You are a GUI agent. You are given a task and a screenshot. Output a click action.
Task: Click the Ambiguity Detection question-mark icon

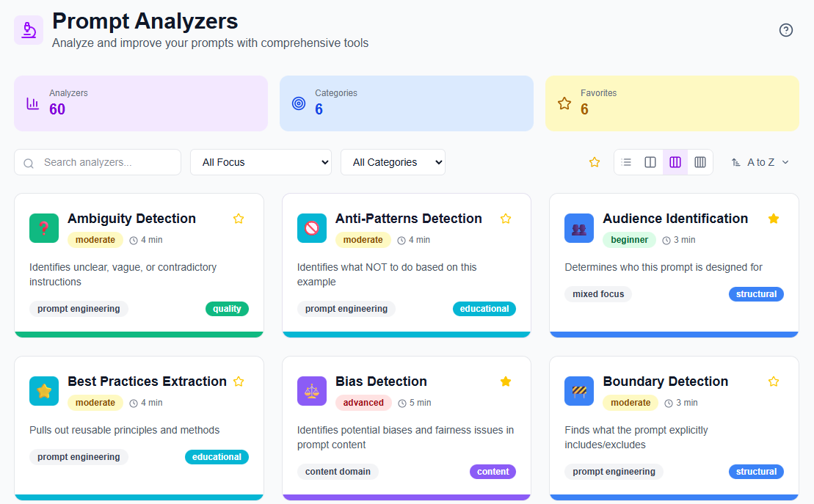[x=43, y=228]
